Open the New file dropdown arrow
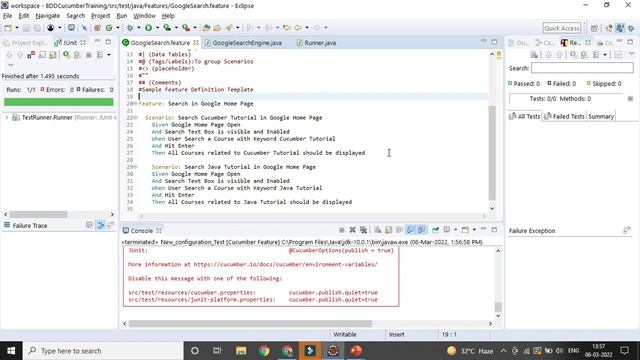Viewport: 640px width, 360px height. click(x=17, y=28)
